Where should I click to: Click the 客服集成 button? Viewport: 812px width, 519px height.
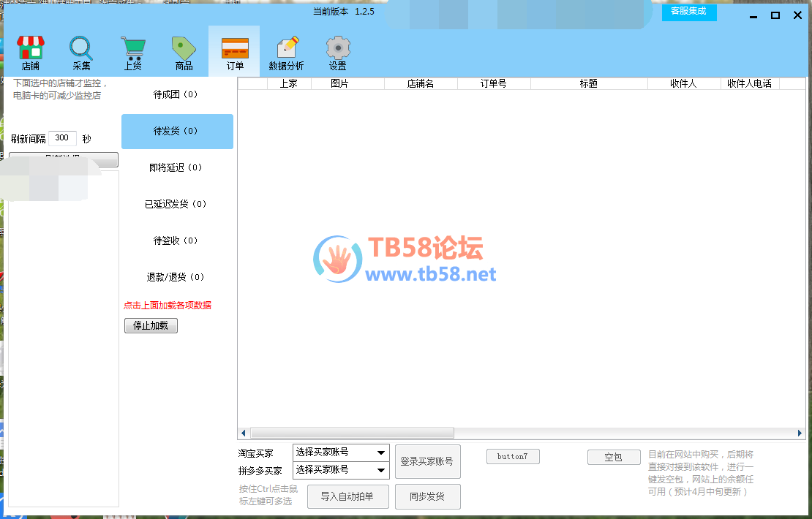click(689, 12)
